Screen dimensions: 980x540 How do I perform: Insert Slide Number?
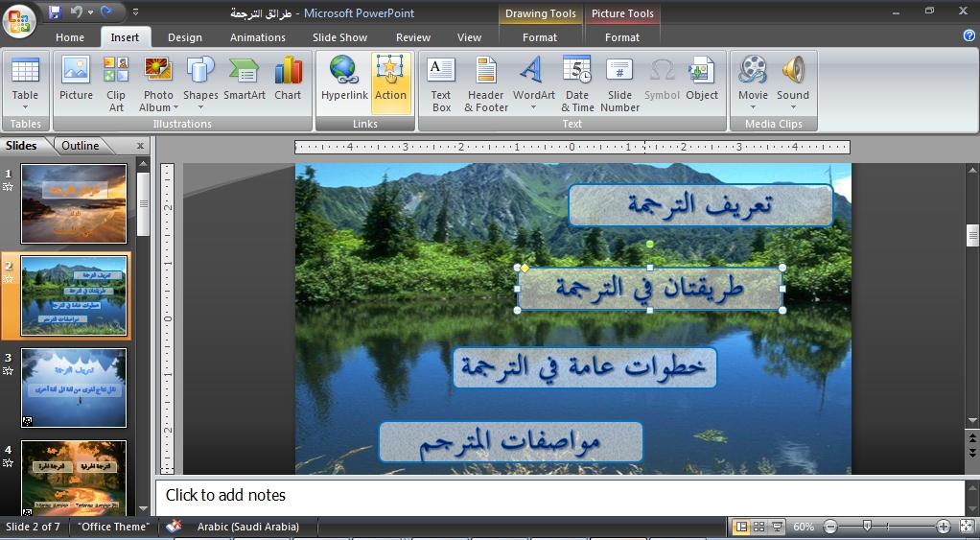tap(619, 83)
